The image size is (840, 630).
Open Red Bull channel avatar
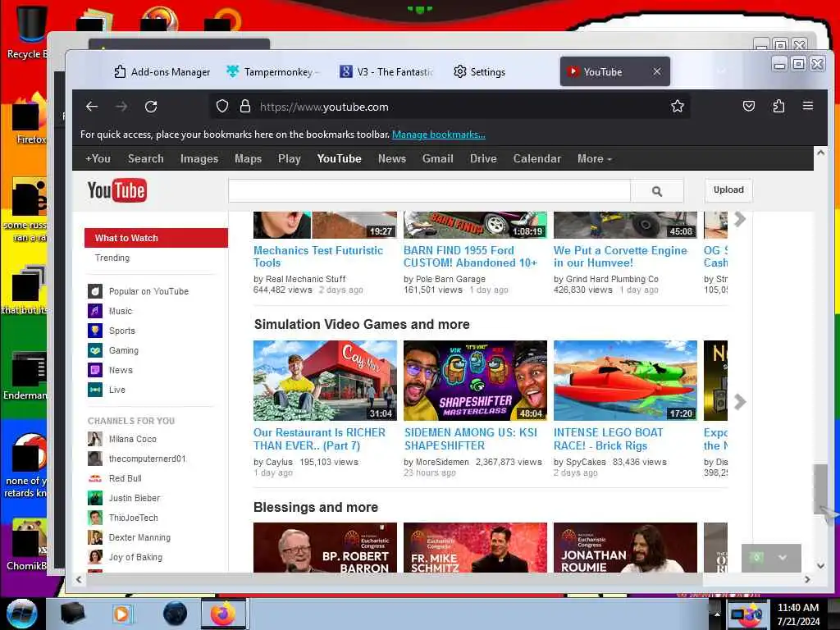[95, 478]
